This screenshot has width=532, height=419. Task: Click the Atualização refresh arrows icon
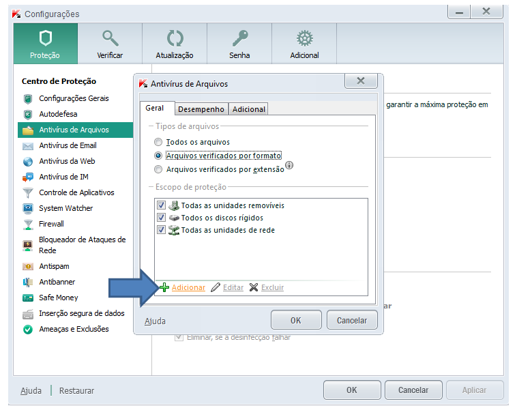(x=175, y=38)
